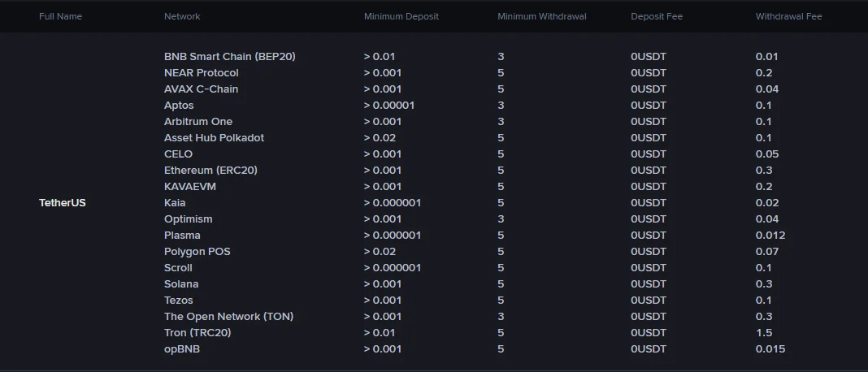Click Tron minimum deposit > 0.01
Image resolution: width=868 pixels, height=372 pixels.
click(x=380, y=333)
